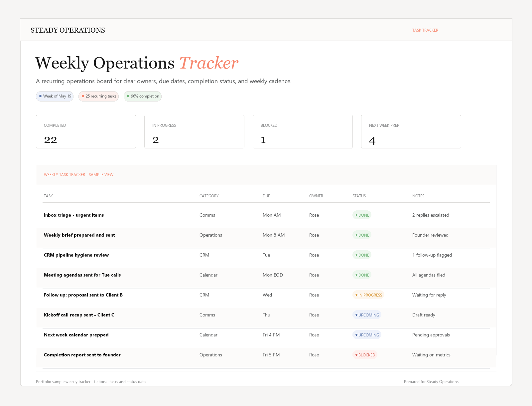
Task: Select the 25 recurring tasks pill
Action: 98,96
